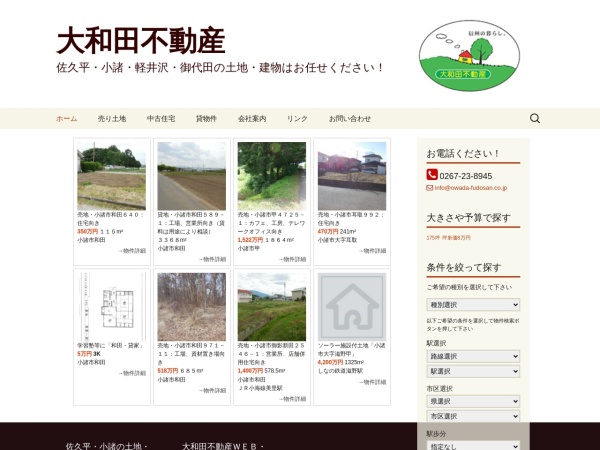Click the 売地・小諸市御影新田2546-1 listing title

271,354
